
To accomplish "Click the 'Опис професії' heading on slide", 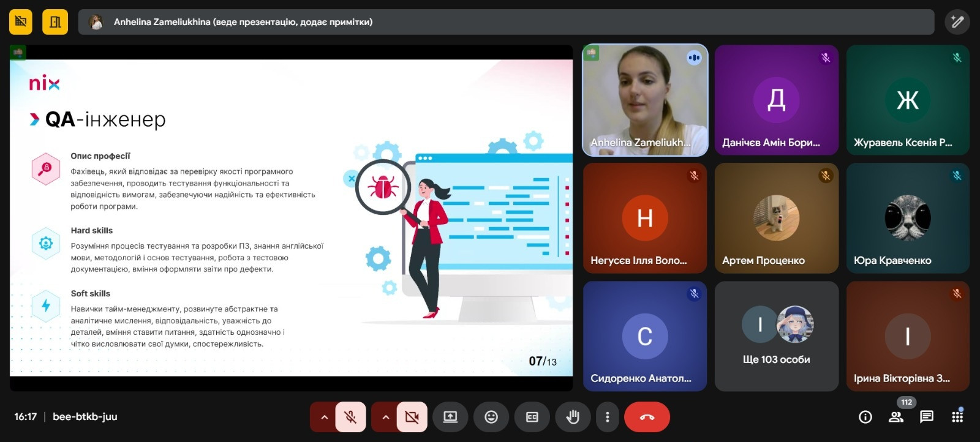I will pos(100,156).
